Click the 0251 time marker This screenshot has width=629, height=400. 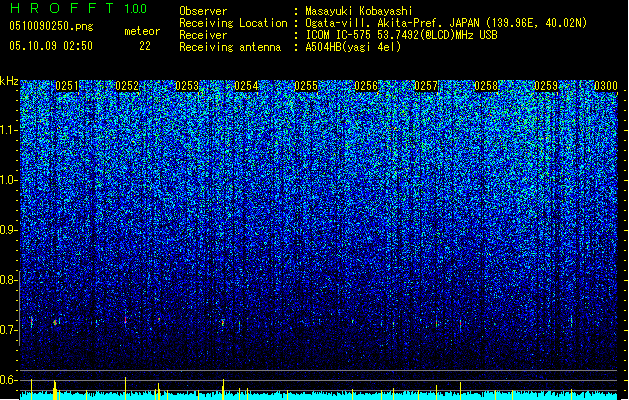tap(67, 86)
